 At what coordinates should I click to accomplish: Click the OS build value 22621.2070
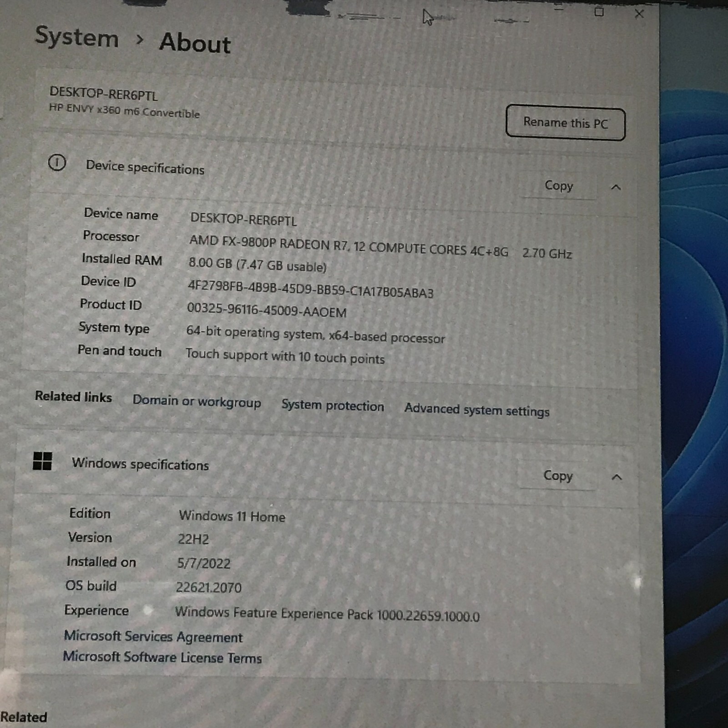point(208,587)
